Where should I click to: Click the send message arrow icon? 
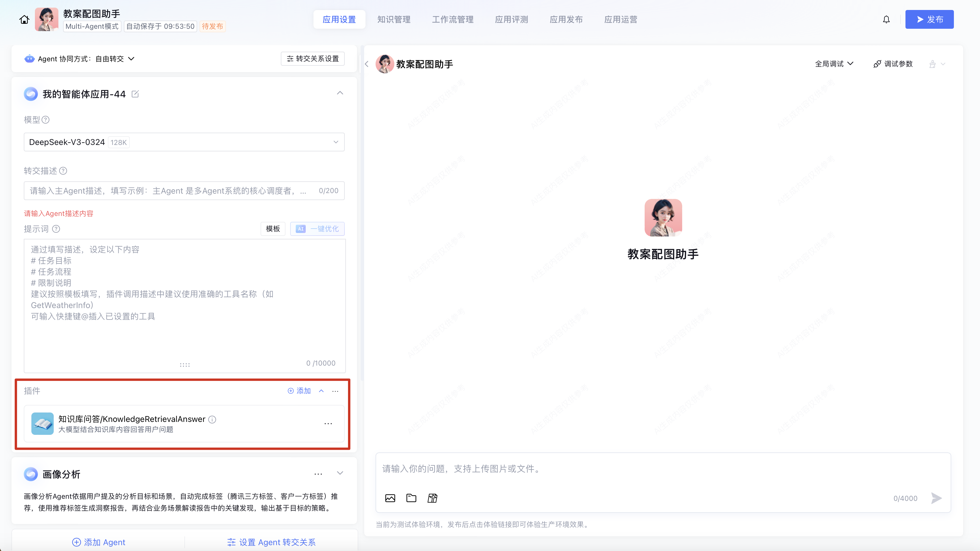pos(936,498)
